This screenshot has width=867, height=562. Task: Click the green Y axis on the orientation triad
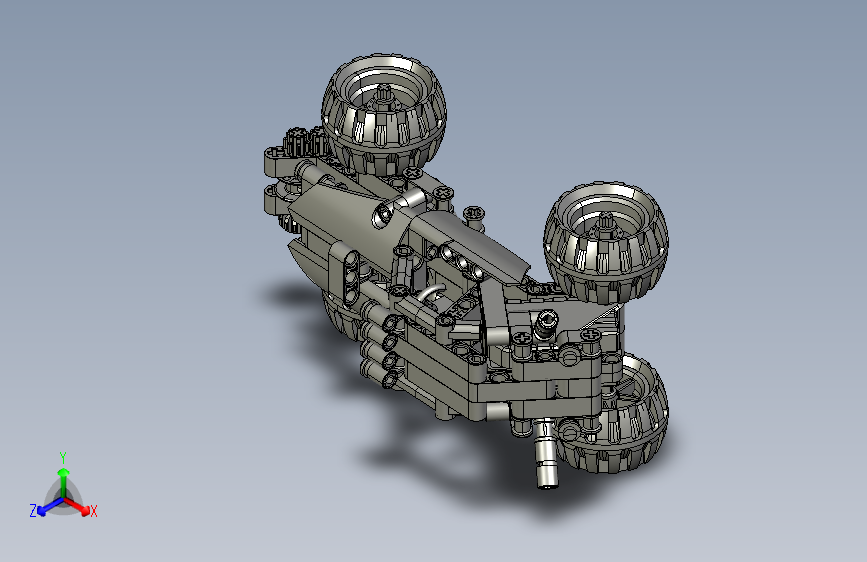(x=64, y=483)
